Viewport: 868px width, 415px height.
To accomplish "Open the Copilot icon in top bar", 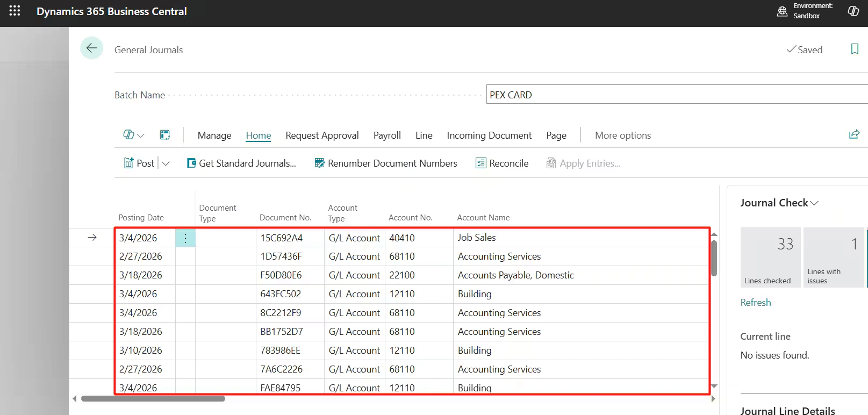I will tap(853, 11).
